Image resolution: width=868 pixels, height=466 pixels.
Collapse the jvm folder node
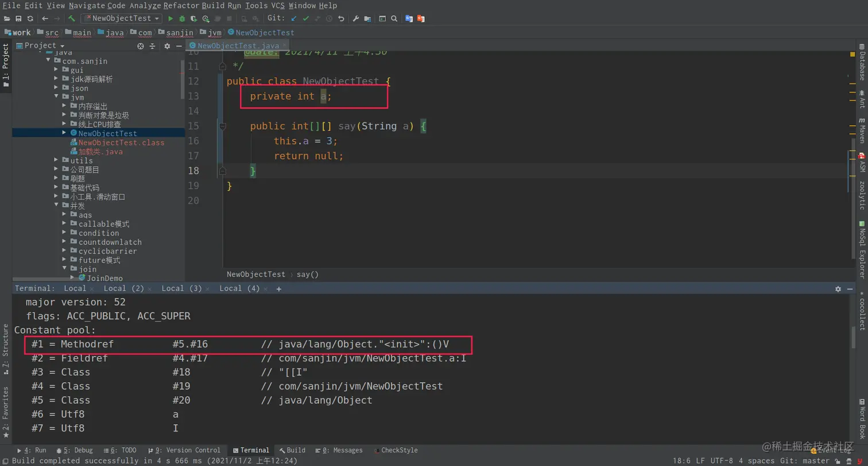pos(57,97)
